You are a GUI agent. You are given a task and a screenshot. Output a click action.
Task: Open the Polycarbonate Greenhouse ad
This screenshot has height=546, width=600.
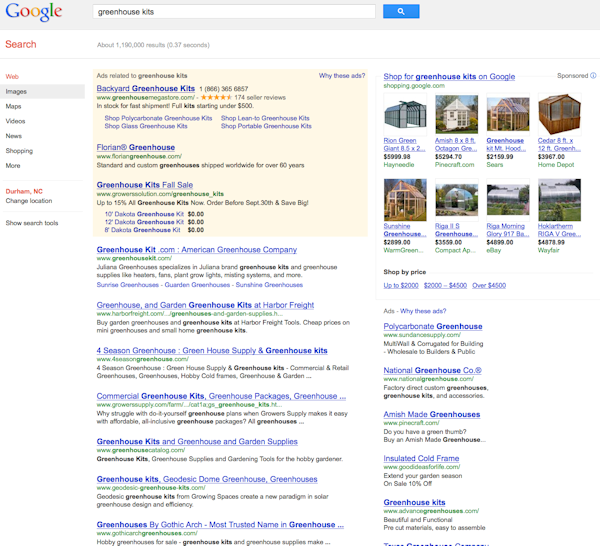pyautogui.click(x=433, y=326)
